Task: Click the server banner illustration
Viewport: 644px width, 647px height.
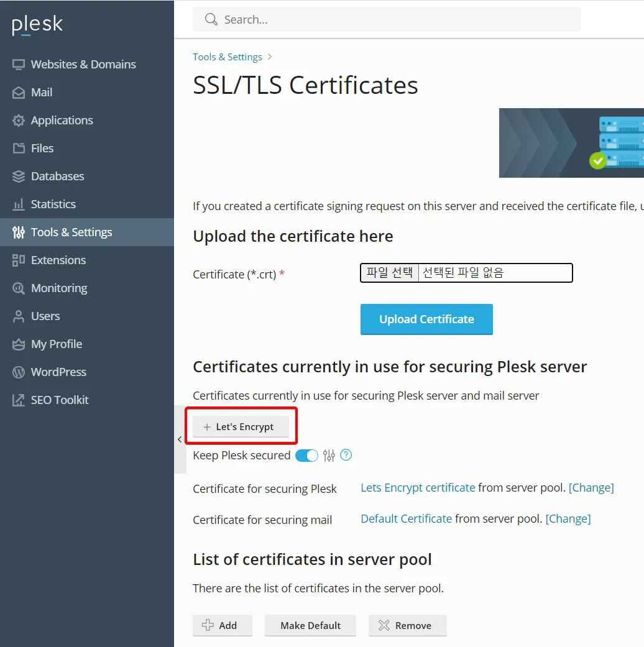Action: 571,143
